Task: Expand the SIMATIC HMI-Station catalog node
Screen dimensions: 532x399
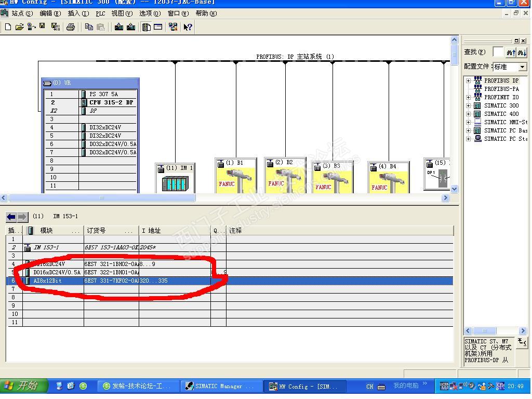Action: (x=469, y=123)
